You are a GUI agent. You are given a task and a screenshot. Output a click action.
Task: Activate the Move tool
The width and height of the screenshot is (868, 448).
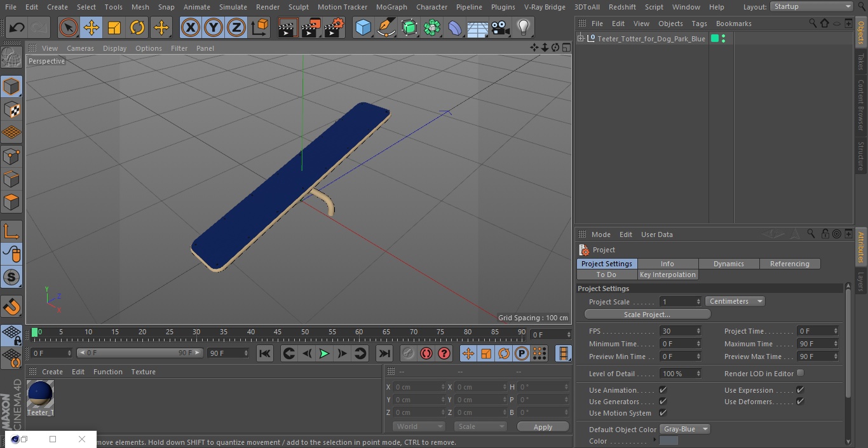[x=91, y=27]
